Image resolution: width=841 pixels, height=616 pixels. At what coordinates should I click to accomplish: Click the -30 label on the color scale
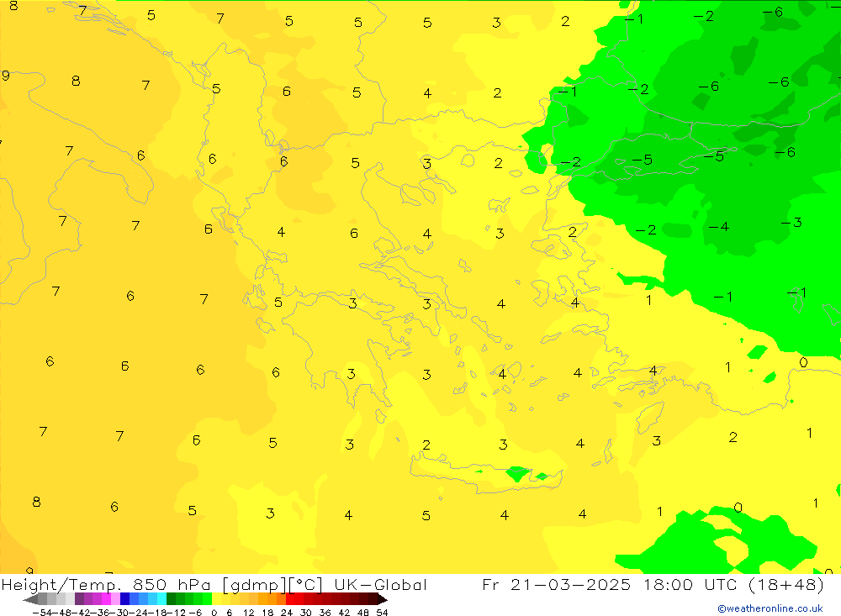point(119,613)
